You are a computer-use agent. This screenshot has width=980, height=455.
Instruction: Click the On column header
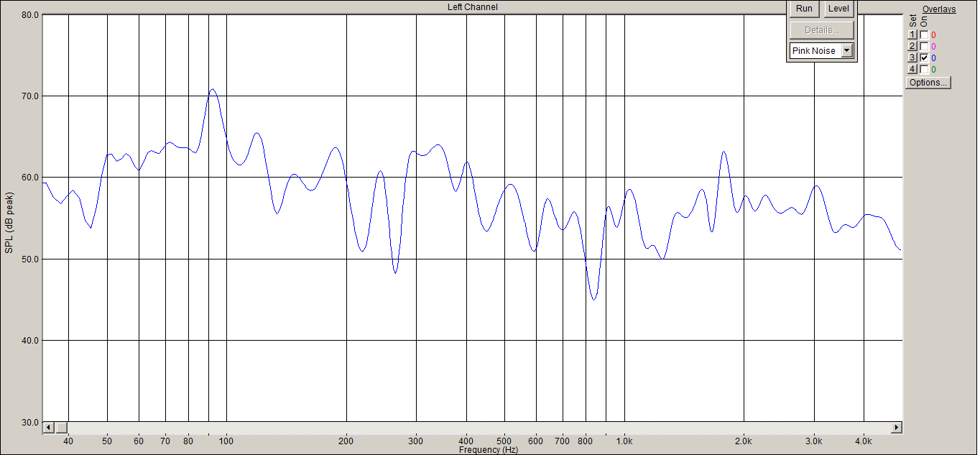pyautogui.click(x=924, y=22)
